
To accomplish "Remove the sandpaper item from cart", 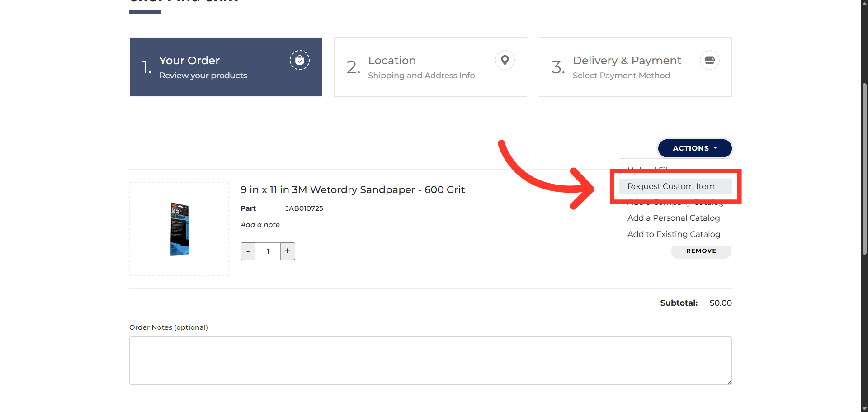I will click(701, 251).
